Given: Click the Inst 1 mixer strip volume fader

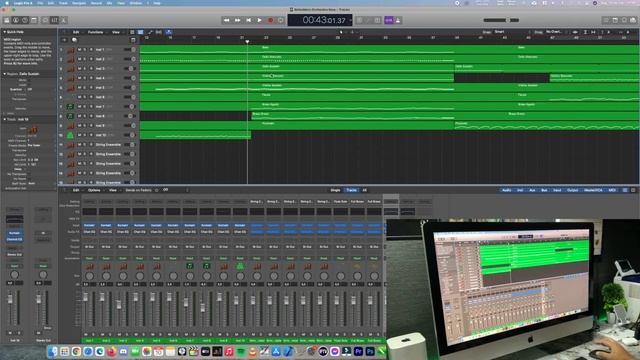Looking at the screenshot, I should 85,297.
